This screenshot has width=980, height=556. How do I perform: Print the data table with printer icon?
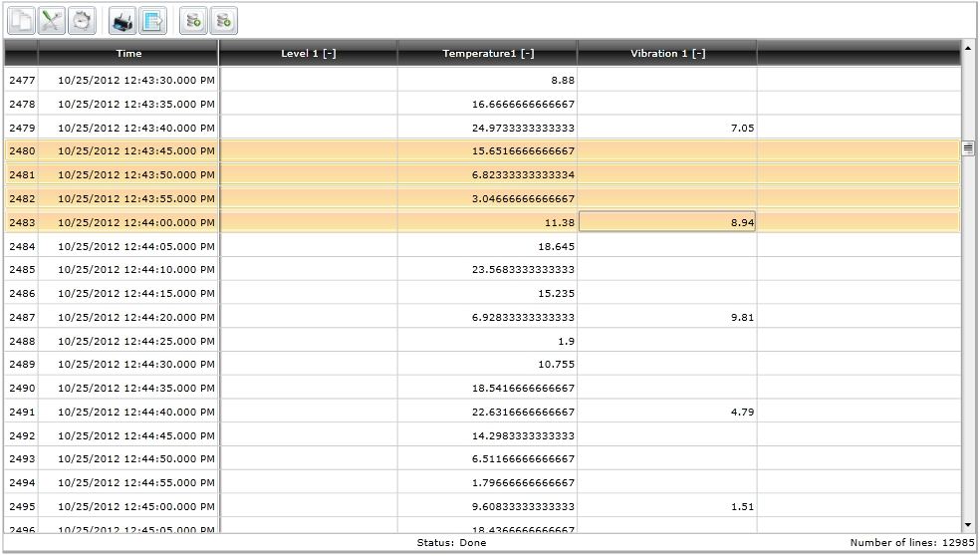coord(122,20)
